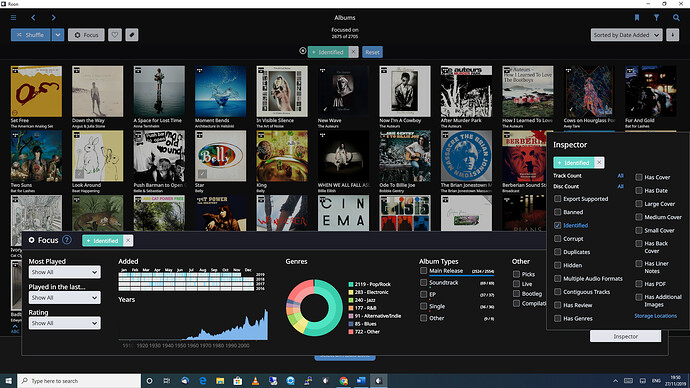The height and width of the screenshot is (388, 690).
Task: Click the genres donut chart
Action: tap(314, 307)
